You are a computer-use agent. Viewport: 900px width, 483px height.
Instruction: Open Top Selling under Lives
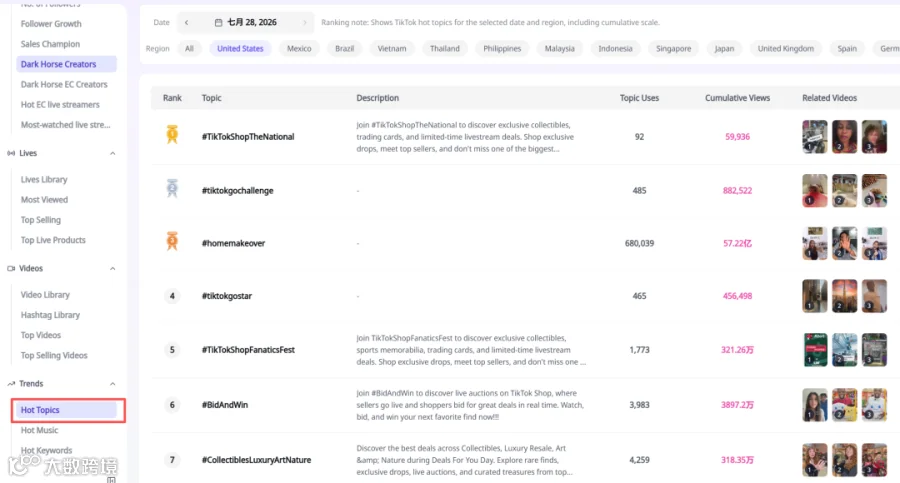tap(41, 219)
